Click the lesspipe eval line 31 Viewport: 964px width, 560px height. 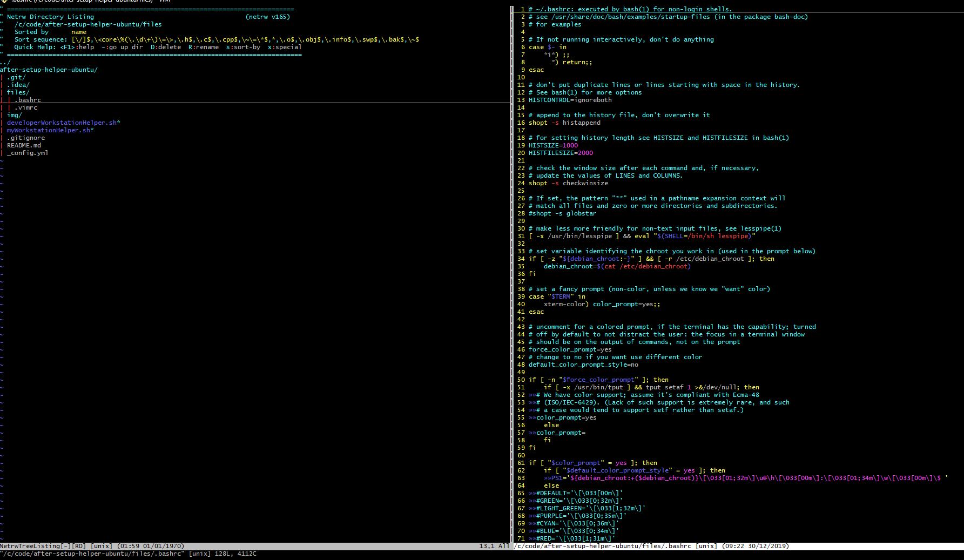(x=642, y=236)
